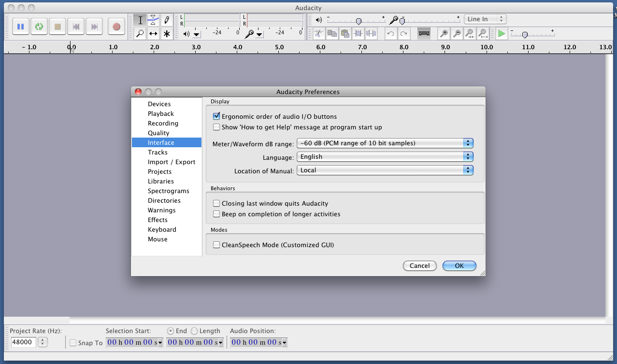Click the red Record button

(x=116, y=27)
